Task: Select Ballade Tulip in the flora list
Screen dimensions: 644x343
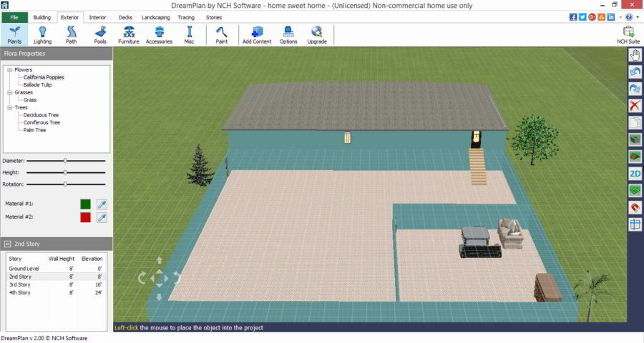Action: pyautogui.click(x=37, y=85)
